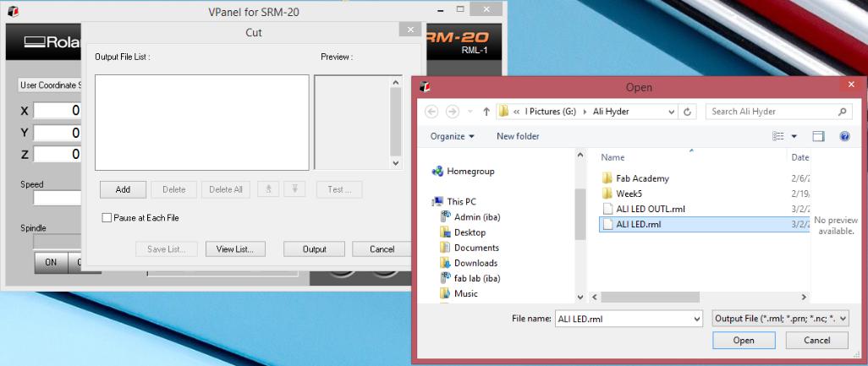Select ALI LED OUTL.rml file

click(x=651, y=209)
